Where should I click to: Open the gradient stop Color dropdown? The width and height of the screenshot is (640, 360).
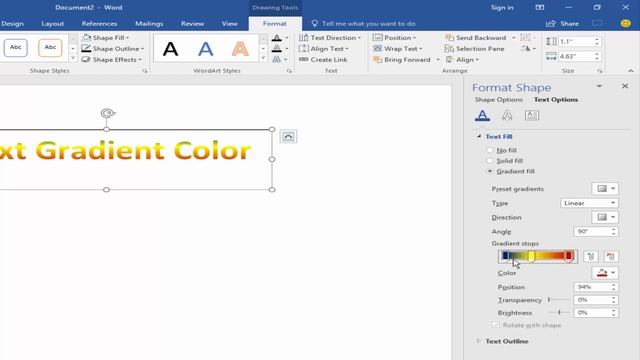click(x=605, y=273)
